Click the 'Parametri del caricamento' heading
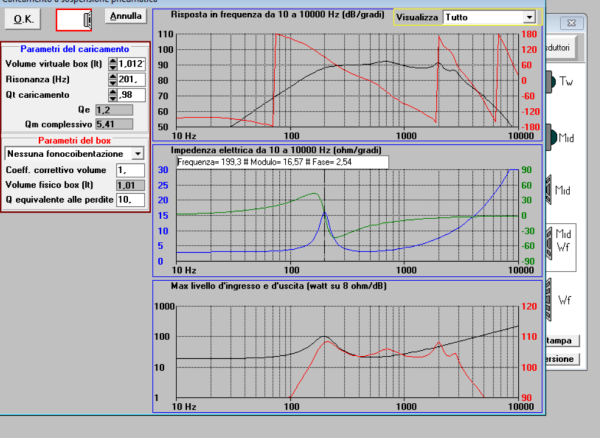The image size is (600, 438). click(x=75, y=49)
